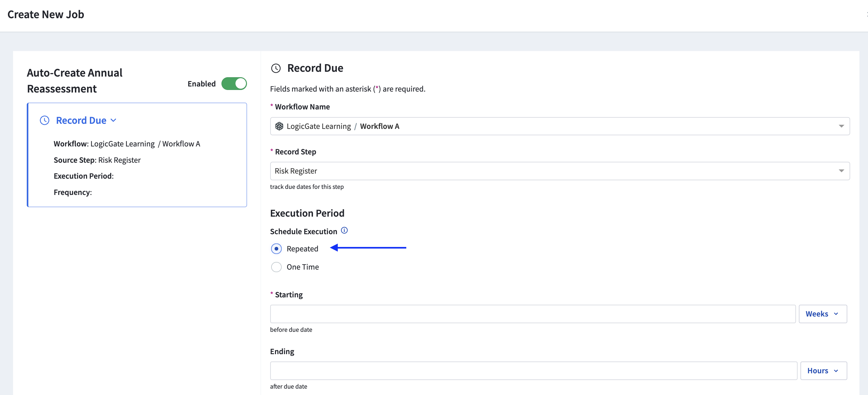Image resolution: width=868 pixels, height=395 pixels.
Task: Click the clock icon in left Record Due card
Action: (x=45, y=120)
